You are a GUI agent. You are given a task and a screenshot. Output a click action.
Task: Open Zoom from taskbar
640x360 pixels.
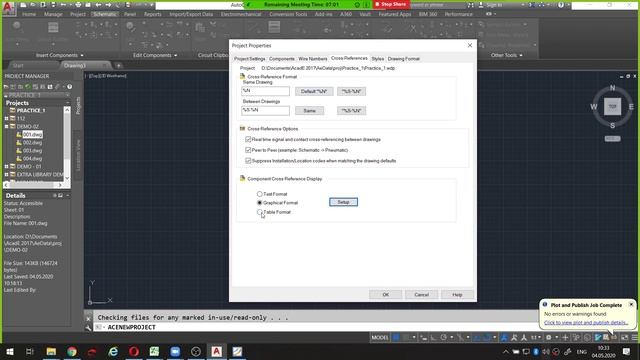[175, 351]
